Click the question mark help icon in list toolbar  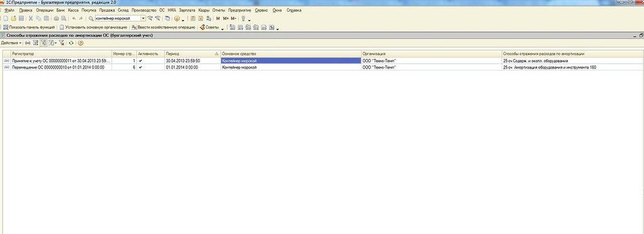click(80, 43)
